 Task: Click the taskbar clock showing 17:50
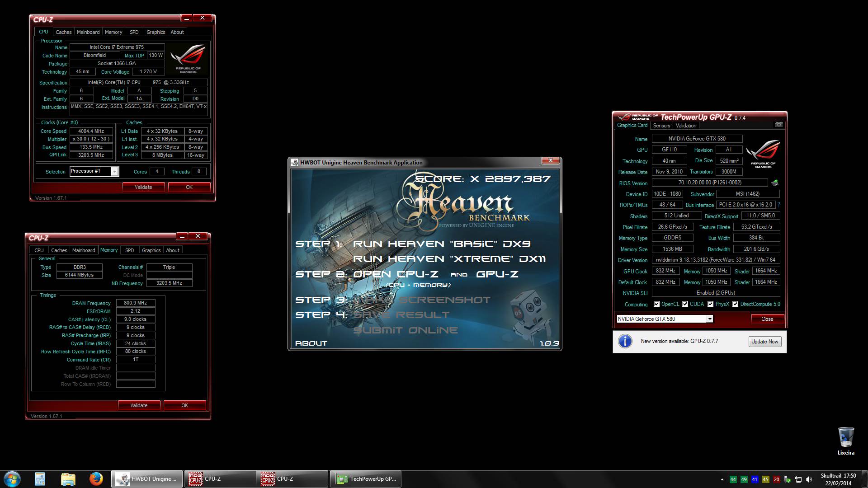[838, 479]
